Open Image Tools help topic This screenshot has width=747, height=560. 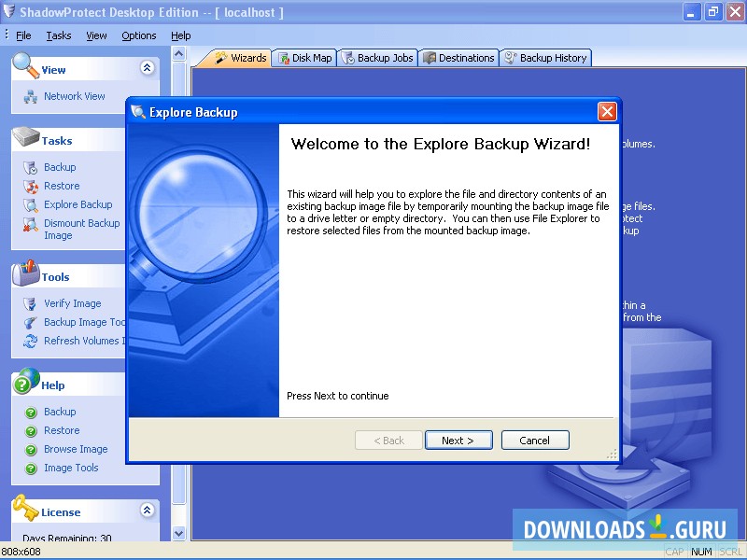[71, 469]
